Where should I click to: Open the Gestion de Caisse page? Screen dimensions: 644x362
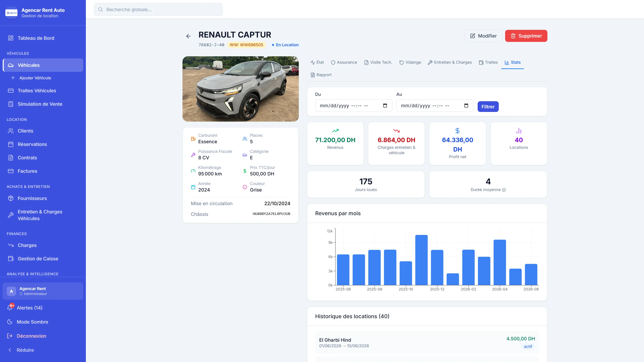click(43, 259)
